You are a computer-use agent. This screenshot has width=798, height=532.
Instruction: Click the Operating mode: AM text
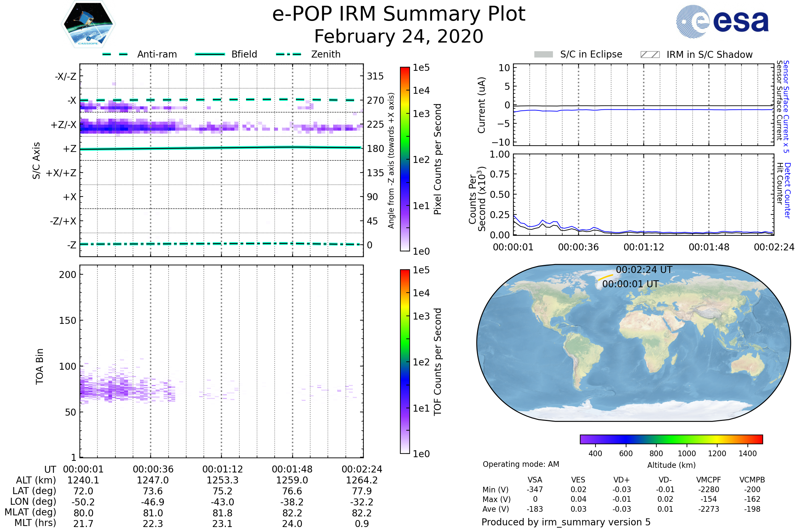[521, 464]
